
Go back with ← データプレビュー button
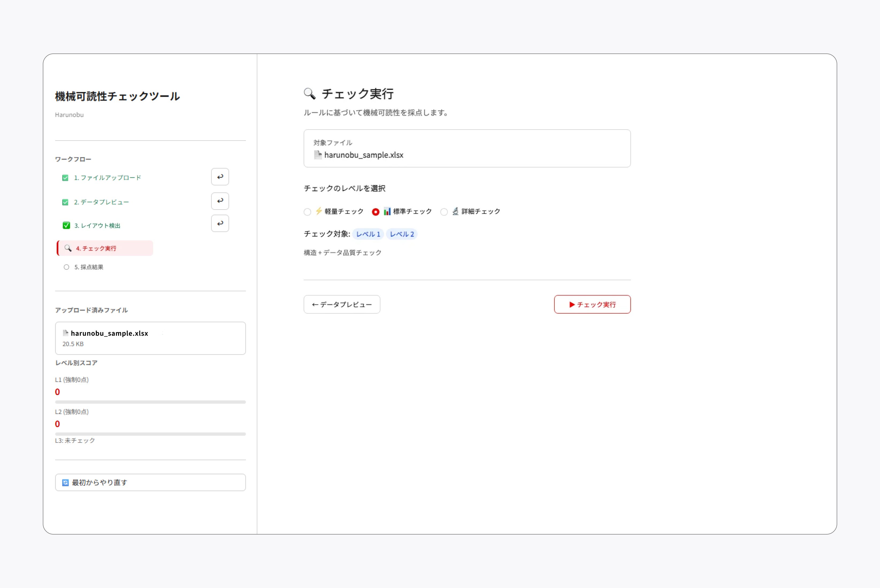pos(342,304)
